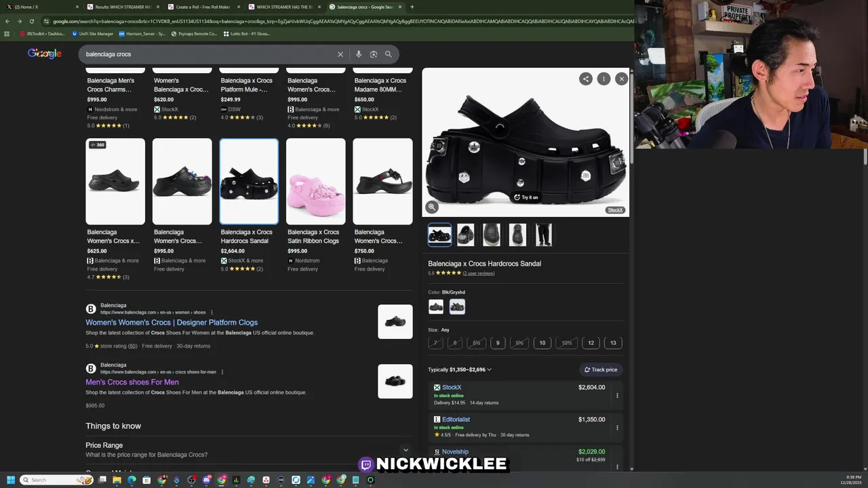
Task: Open StockX seller link
Action: coord(452,388)
